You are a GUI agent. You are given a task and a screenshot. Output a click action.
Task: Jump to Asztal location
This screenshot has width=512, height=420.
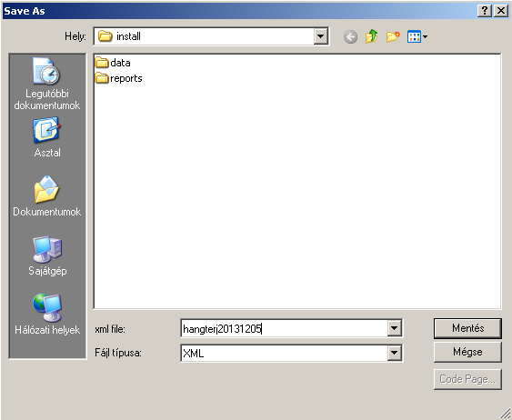(x=47, y=137)
